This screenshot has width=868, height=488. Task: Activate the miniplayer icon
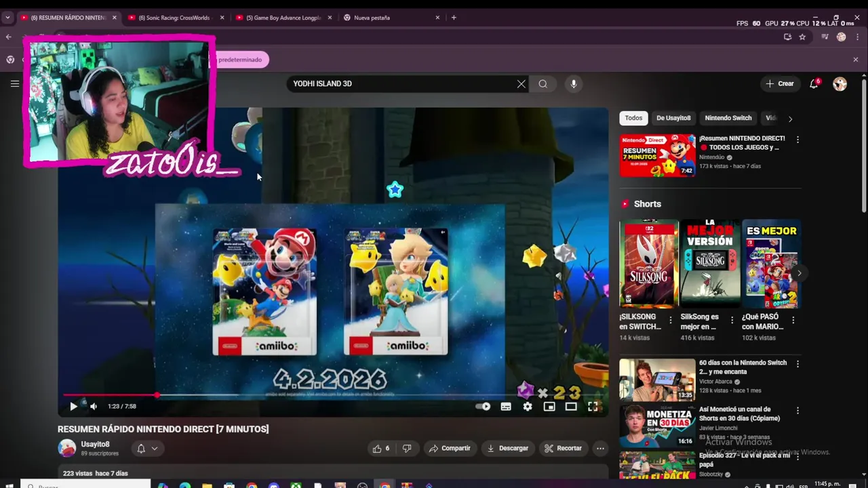549,407
